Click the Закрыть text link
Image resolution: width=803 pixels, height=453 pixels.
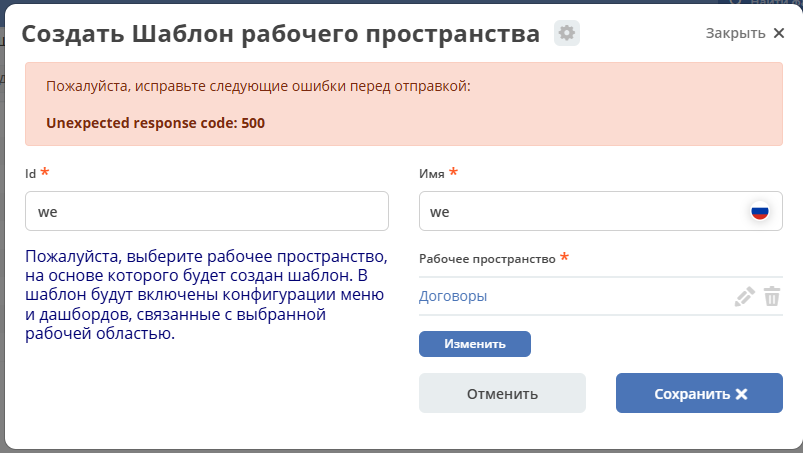(x=735, y=33)
